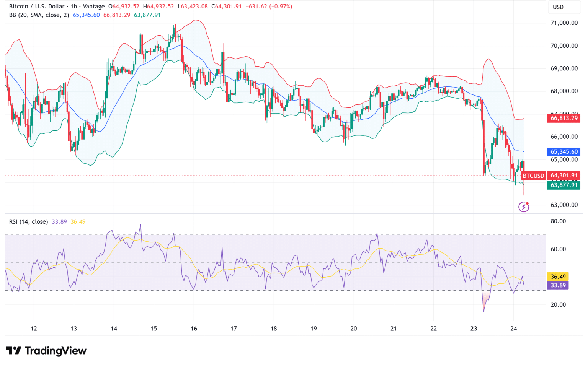Click the green BB lower value 63,877.91 in legend
The width and height of the screenshot is (588, 366).
(147, 15)
